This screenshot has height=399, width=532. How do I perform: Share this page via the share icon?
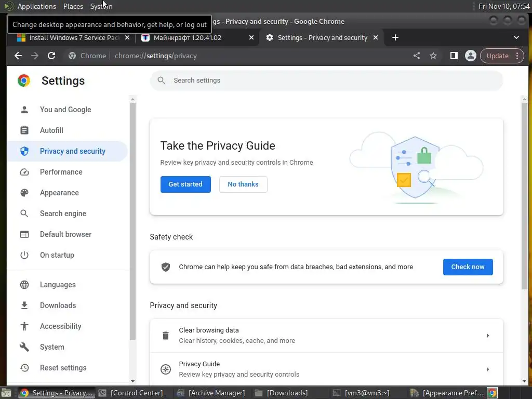[417, 56]
